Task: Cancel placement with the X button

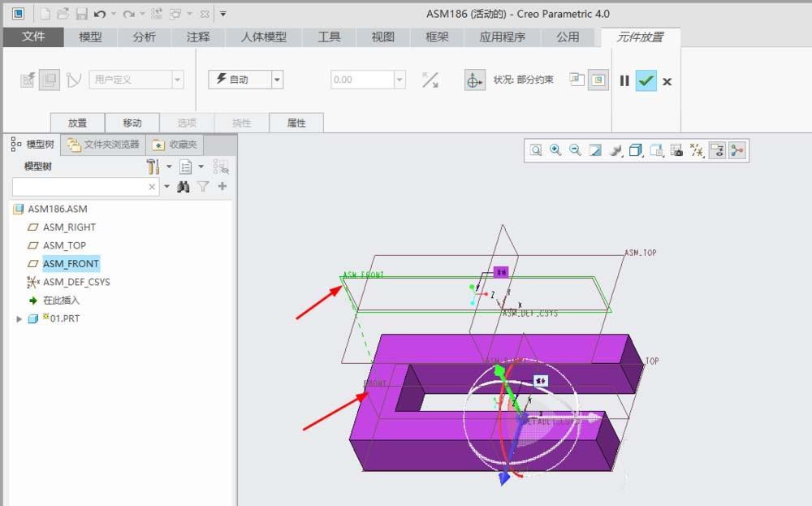Action: tap(667, 81)
